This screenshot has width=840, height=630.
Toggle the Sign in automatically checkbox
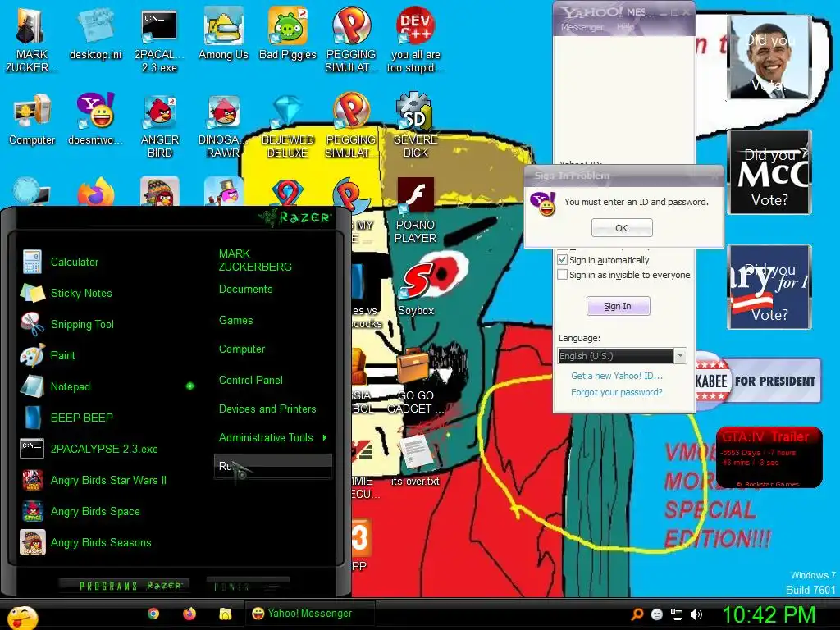coord(563,260)
